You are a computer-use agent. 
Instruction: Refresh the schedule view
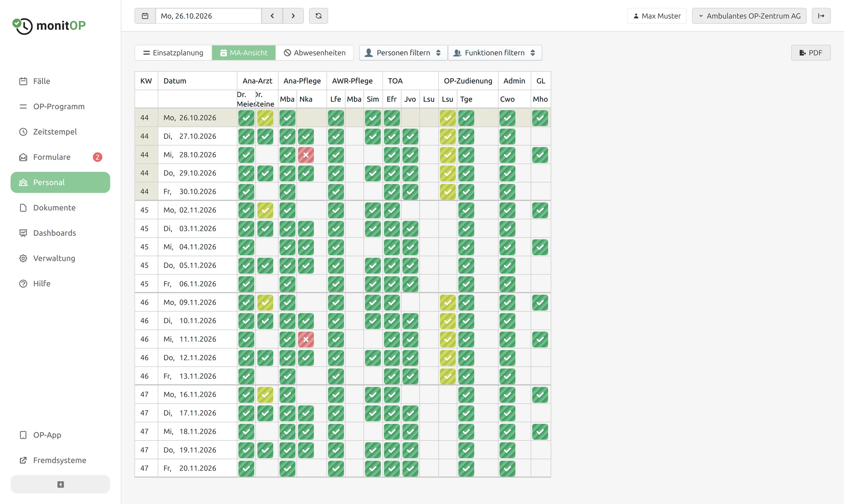click(319, 16)
